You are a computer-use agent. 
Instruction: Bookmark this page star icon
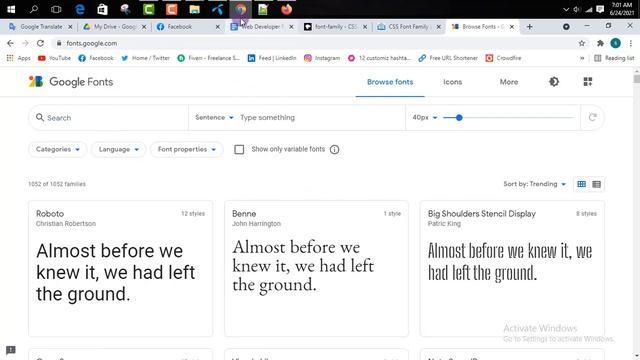tap(582, 43)
